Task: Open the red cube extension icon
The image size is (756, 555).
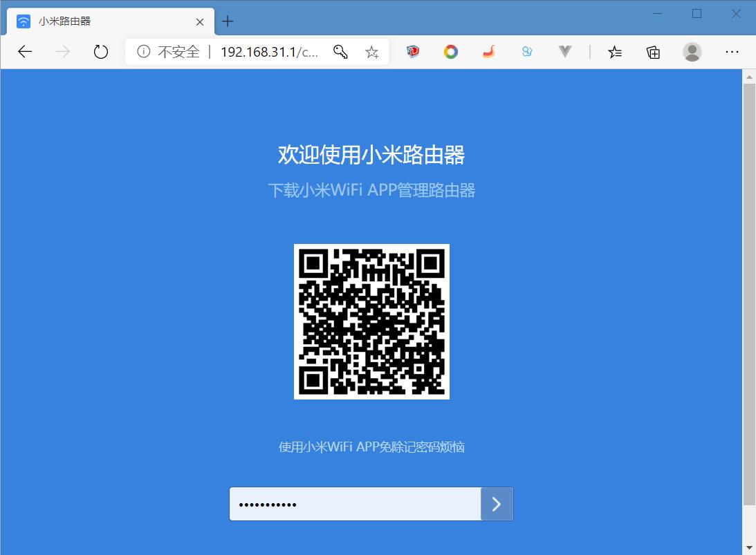Action: (x=413, y=51)
